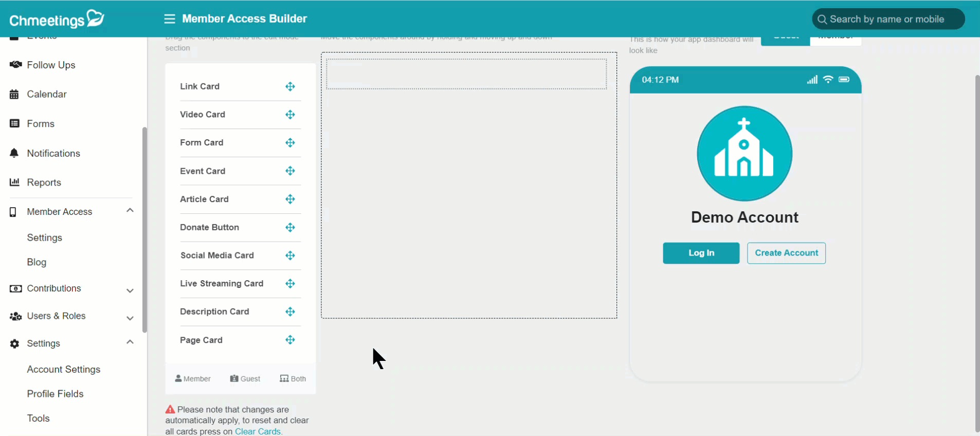This screenshot has width=980, height=436.
Task: Click the preview signal bars icon
Action: tap(812, 79)
